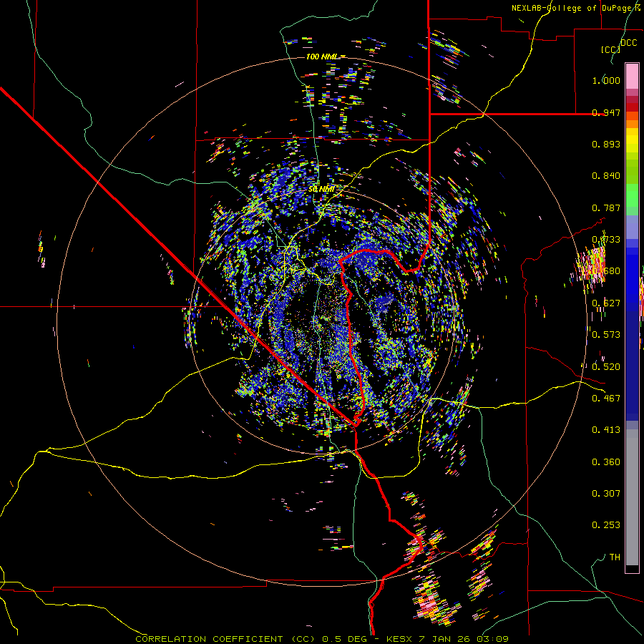
Task: Click the 0.307 legend value
Action: (606, 494)
